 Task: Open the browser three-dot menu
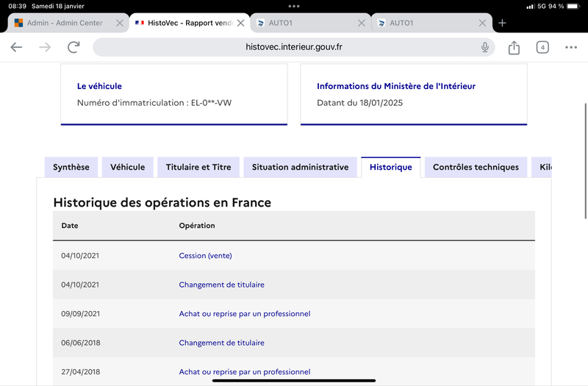571,47
